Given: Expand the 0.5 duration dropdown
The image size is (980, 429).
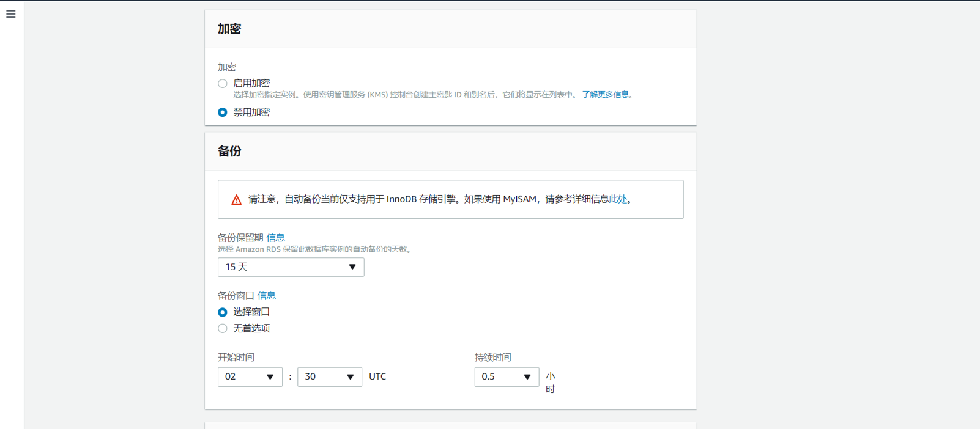Looking at the screenshot, I should point(506,377).
